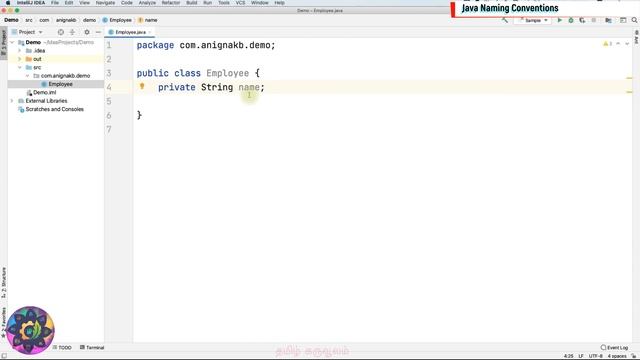Expand the .idea folder
The width and height of the screenshot is (640, 360).
(19, 51)
